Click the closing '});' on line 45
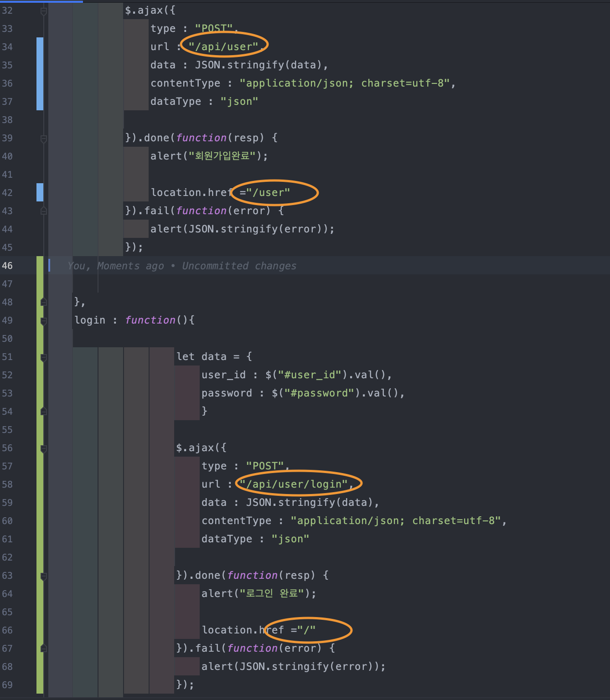This screenshot has height=700, width=610. point(134,247)
